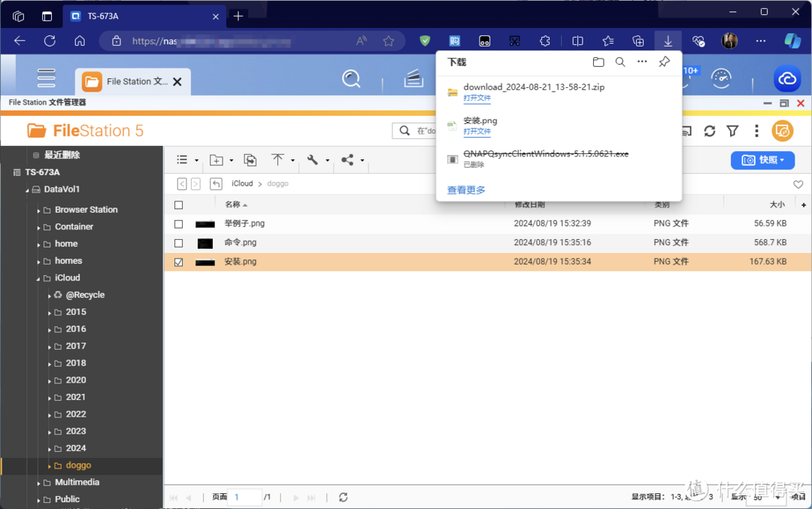Check the box for 举例子.png
This screenshot has width=812, height=509.
[x=178, y=224]
